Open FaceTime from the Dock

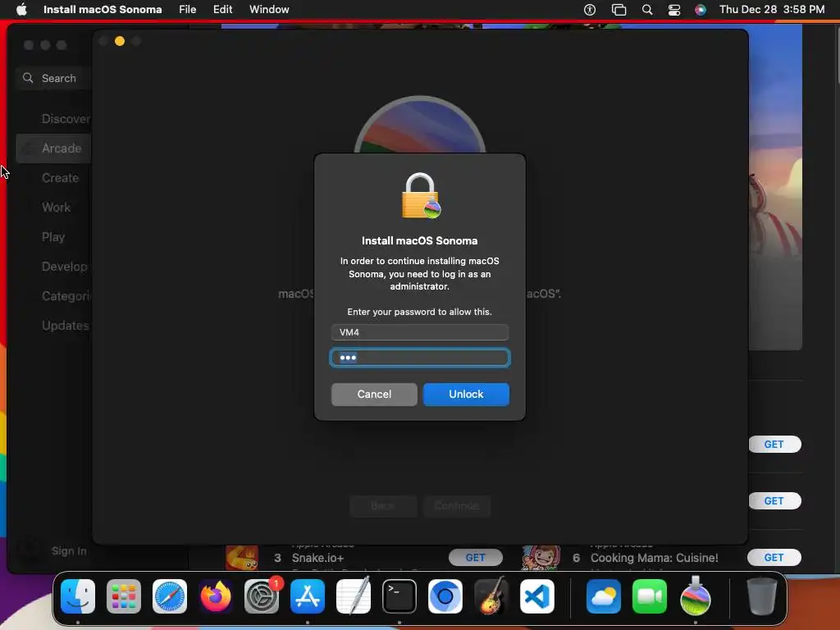tap(650, 596)
